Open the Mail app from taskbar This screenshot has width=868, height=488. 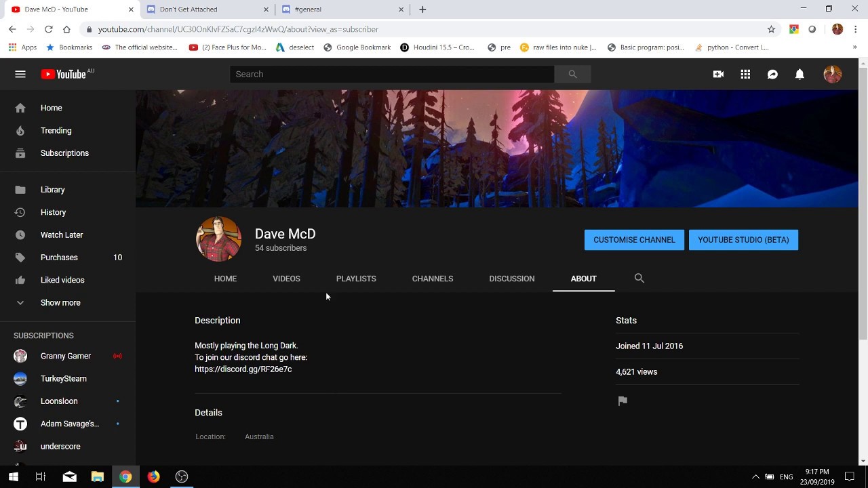(x=69, y=476)
